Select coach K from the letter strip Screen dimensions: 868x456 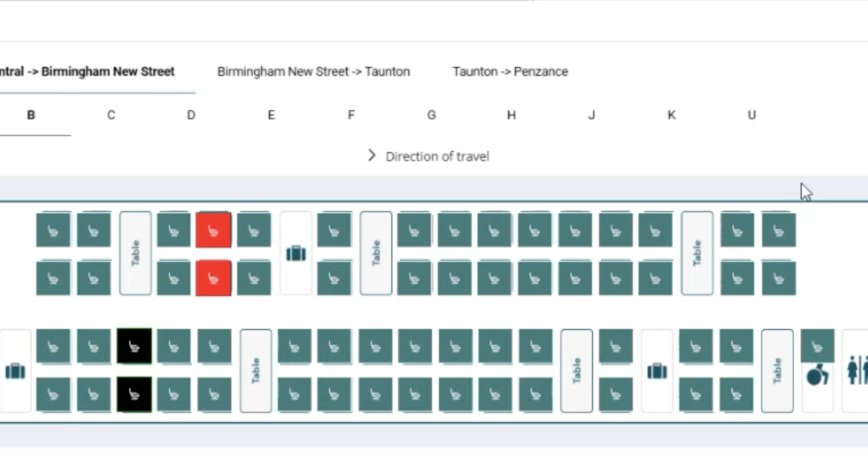point(670,114)
